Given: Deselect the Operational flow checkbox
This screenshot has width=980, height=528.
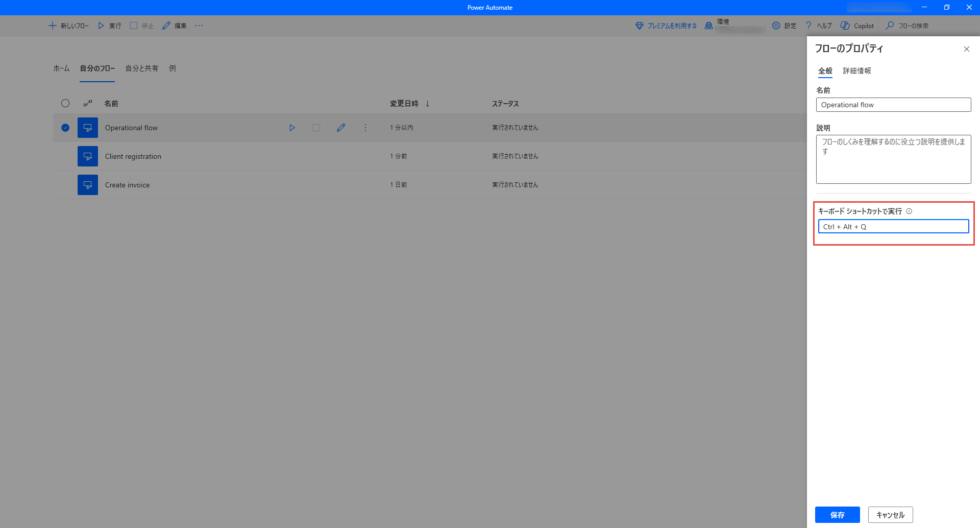Looking at the screenshot, I should 65,128.
